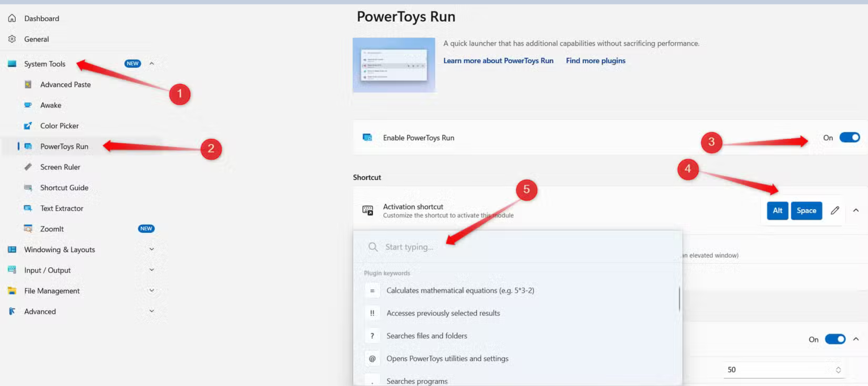
Task: Click the Awake coffee cup icon
Action: [x=28, y=105]
